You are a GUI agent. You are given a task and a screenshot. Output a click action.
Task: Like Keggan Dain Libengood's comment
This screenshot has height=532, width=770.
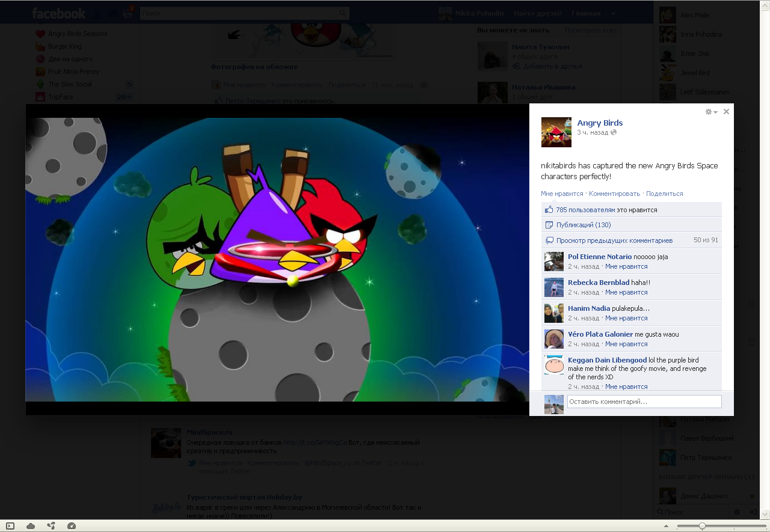pyautogui.click(x=626, y=387)
